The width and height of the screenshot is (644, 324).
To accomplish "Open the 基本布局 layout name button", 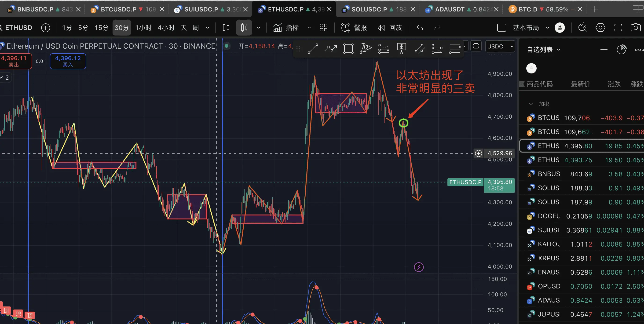I will 526,28.
